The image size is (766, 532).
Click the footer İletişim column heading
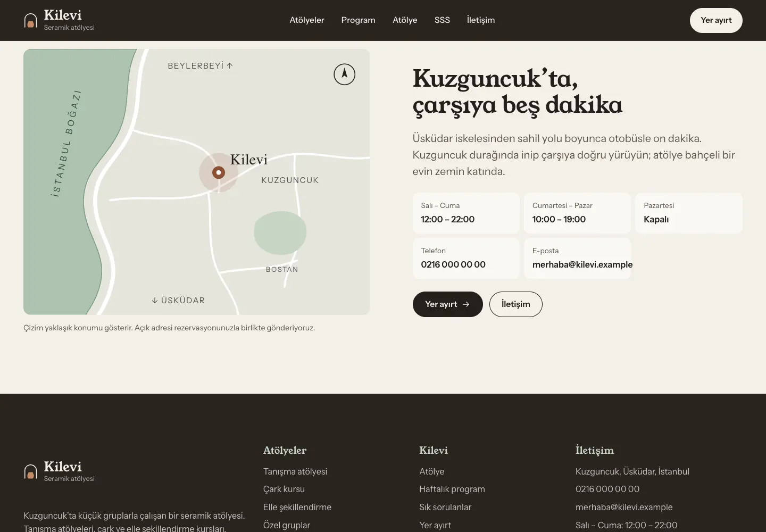595,451
